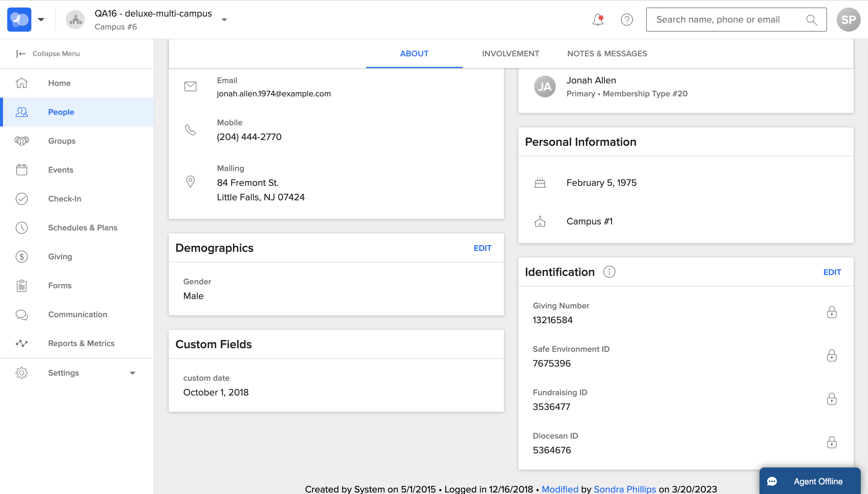Open the Notes & Messages tab

pos(606,53)
